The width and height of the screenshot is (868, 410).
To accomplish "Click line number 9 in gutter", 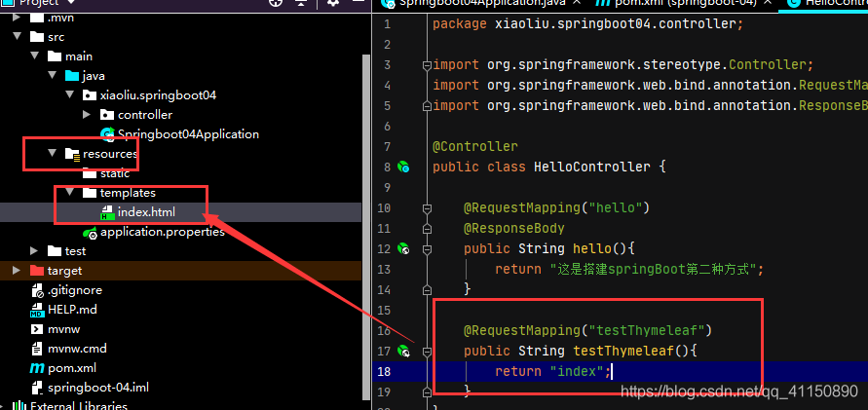I will [x=387, y=188].
